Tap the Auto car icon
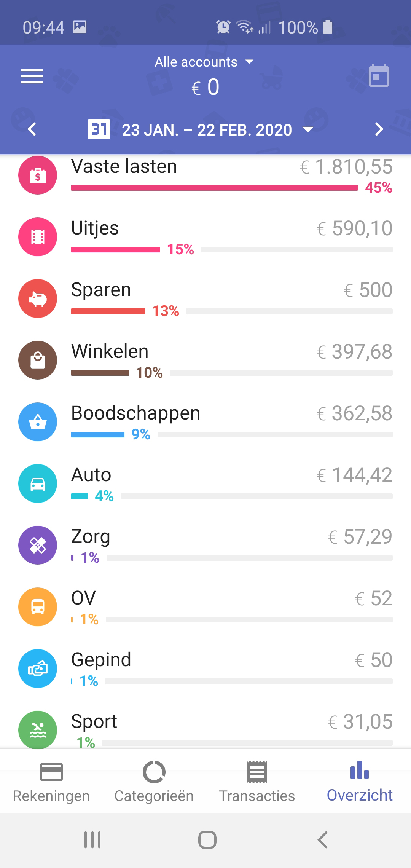Image resolution: width=411 pixels, height=868 pixels. 38,483
